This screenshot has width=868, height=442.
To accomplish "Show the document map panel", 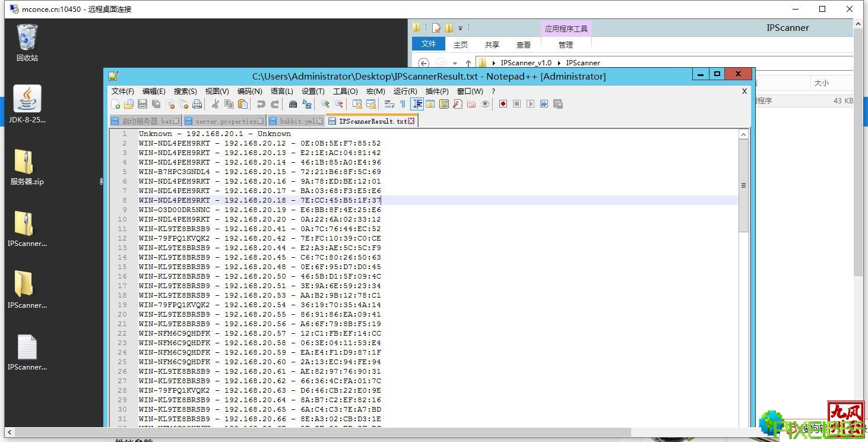I will pos(444,104).
